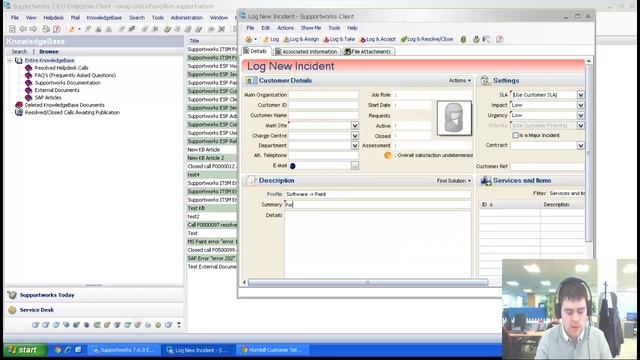Click into the Summary field

coord(378,204)
